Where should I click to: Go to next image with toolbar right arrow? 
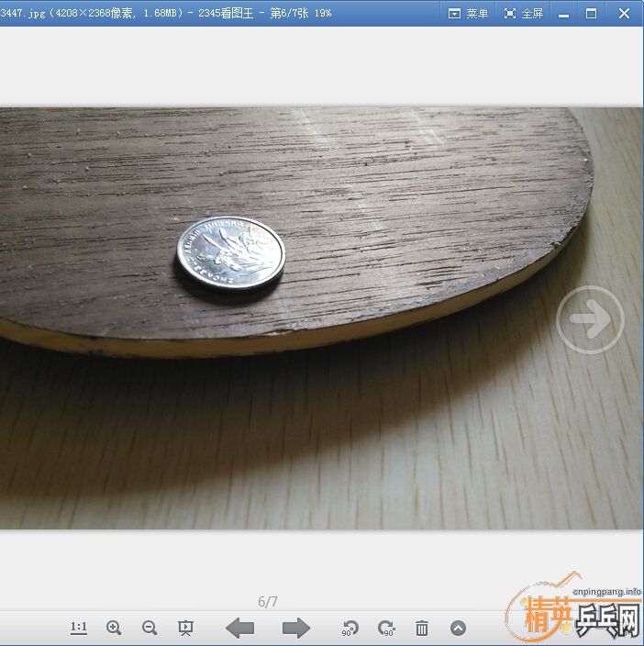click(x=296, y=628)
